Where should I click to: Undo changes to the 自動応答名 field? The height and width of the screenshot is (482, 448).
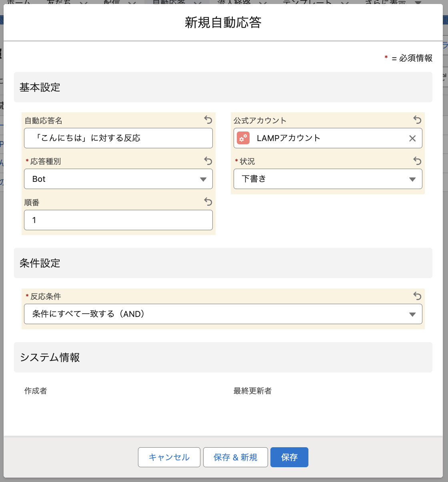point(208,120)
